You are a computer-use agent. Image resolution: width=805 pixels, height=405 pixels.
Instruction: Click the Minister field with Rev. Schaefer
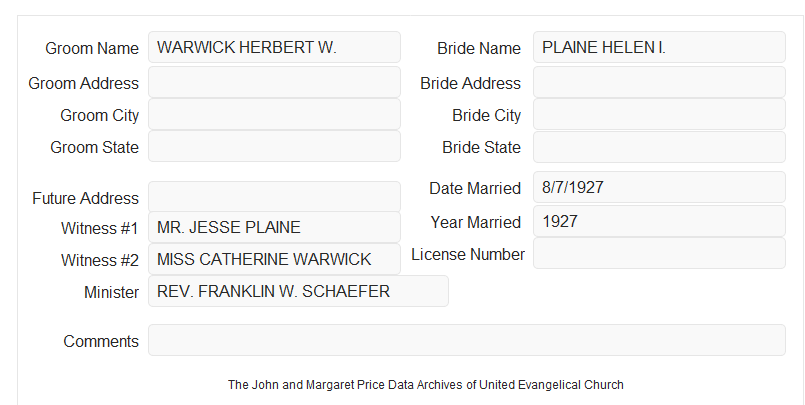(x=298, y=291)
